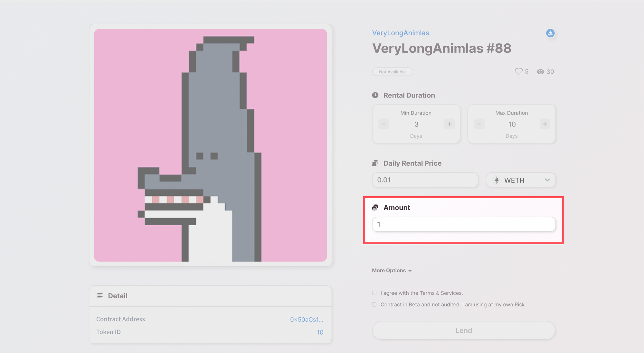
Task: Click the Lend button
Action: 464,330
